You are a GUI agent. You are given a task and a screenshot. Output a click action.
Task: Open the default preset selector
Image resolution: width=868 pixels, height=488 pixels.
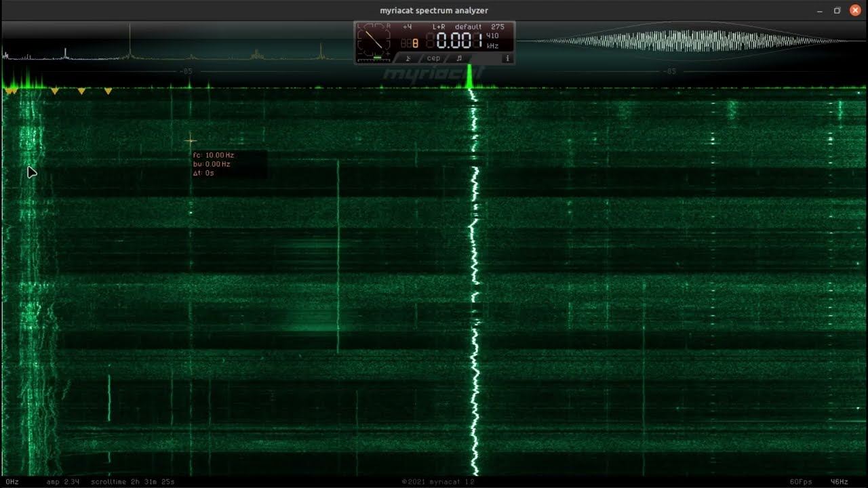pos(468,27)
